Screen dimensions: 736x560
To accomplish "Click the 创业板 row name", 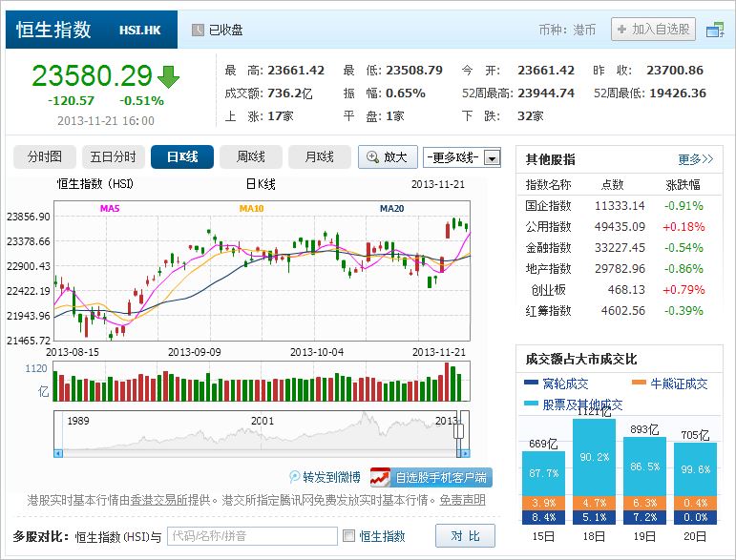I will (x=548, y=290).
